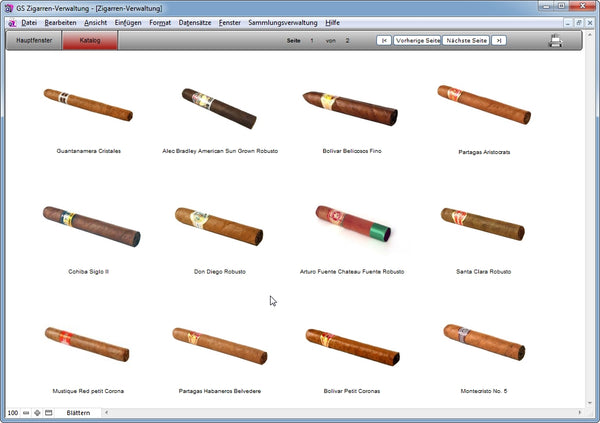This screenshot has height=423, width=600.
Task: Select the Katalog tab
Action: click(90, 40)
